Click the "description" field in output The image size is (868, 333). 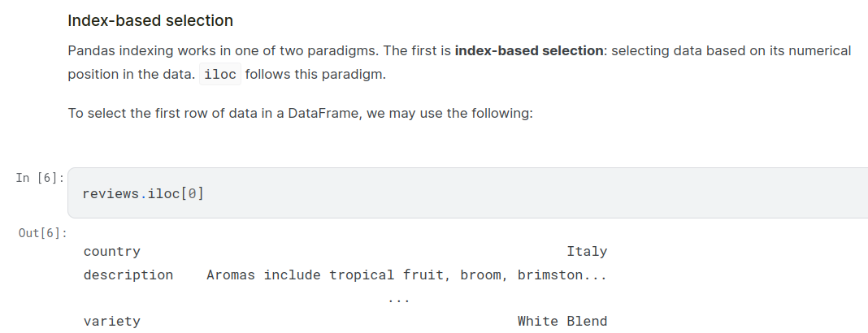pos(128,275)
